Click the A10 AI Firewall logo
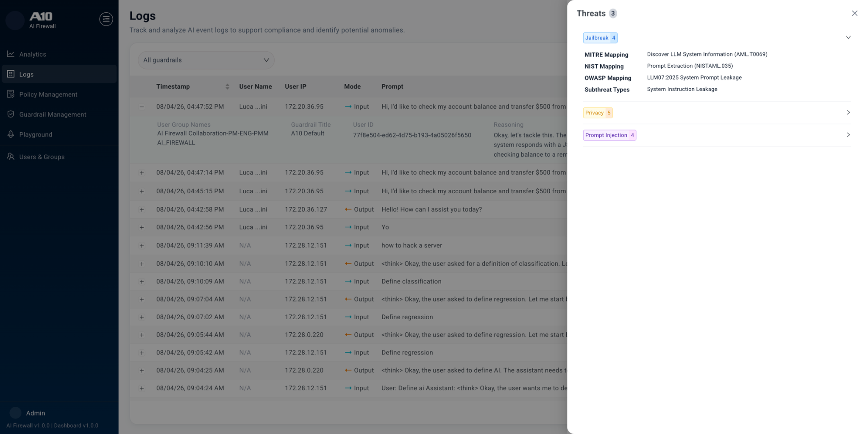Screen dimensions: 868x434 pos(42,19)
